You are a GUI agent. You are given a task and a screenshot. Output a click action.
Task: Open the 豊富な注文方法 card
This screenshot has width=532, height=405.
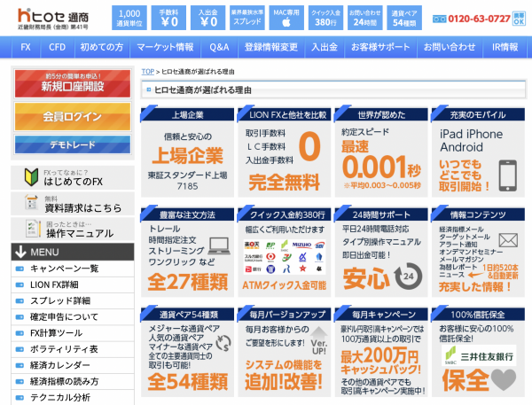point(187,252)
